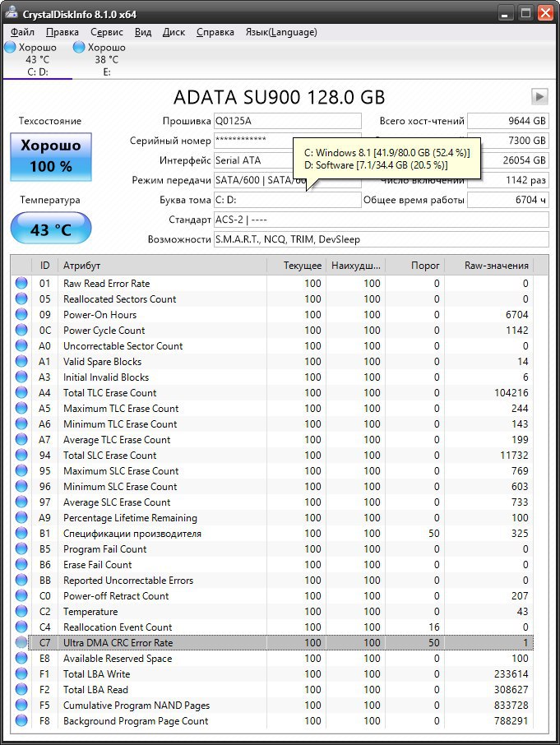The width and height of the screenshot is (560, 745).
Task: Click status icon for Power-On Hours
Action: pyautogui.click(x=21, y=315)
